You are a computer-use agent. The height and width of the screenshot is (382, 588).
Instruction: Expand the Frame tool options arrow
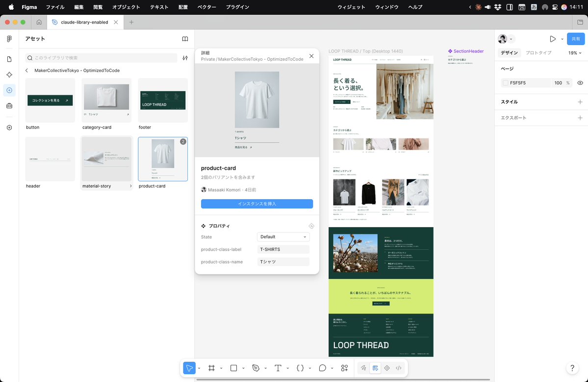(x=221, y=368)
